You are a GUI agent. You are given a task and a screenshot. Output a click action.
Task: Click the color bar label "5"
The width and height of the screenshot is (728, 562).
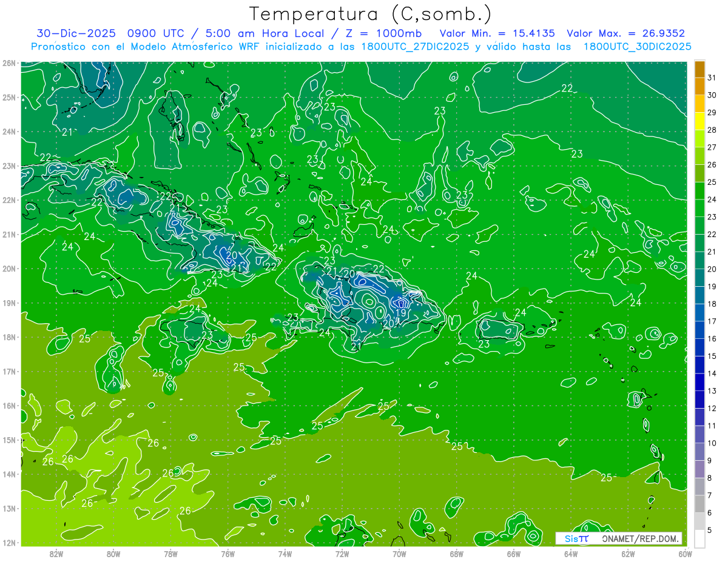coord(710,529)
